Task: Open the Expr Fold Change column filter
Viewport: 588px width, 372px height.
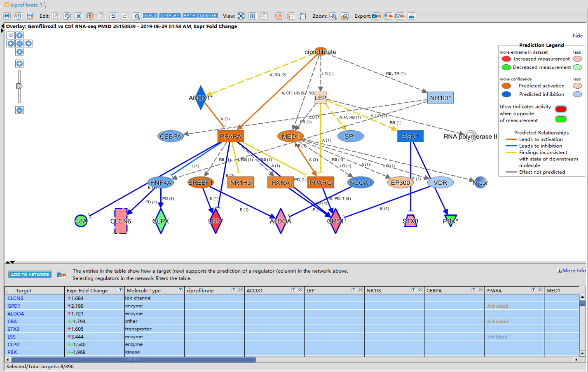Action: [120, 290]
